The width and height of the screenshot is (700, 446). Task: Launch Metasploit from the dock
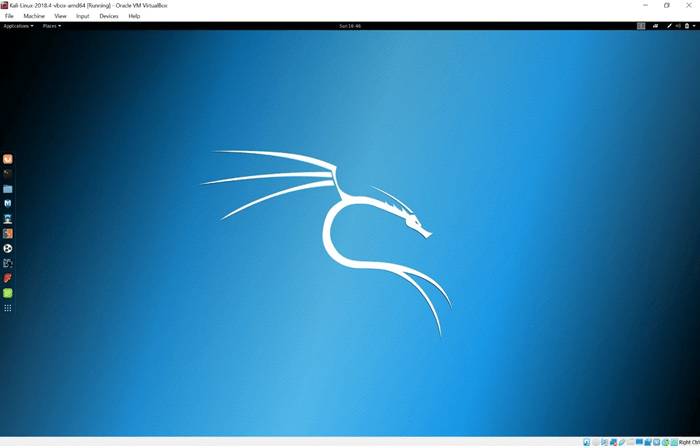[8, 203]
